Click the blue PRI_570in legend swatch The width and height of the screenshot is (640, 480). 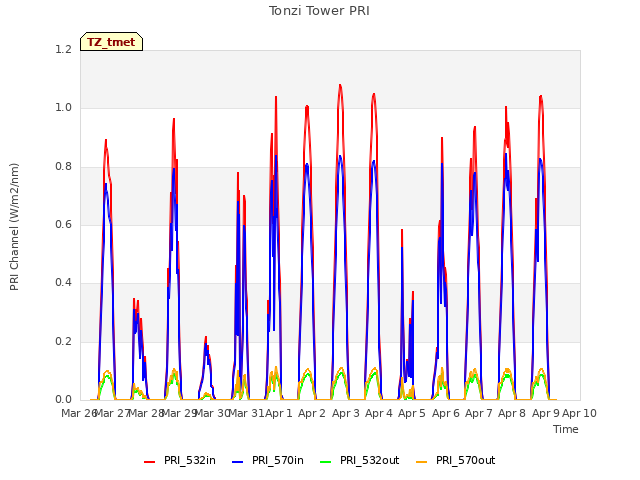[x=238, y=461]
